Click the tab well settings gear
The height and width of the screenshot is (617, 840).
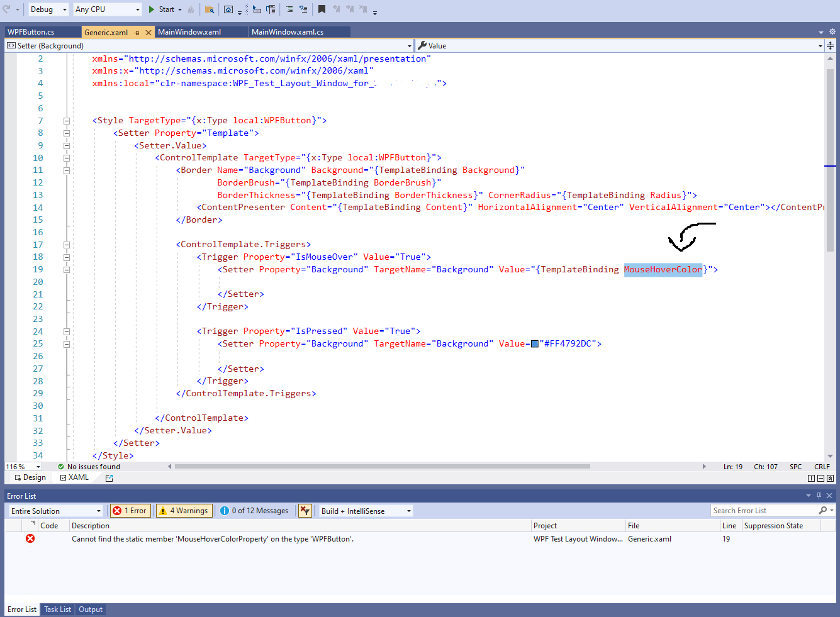pyautogui.click(x=832, y=32)
